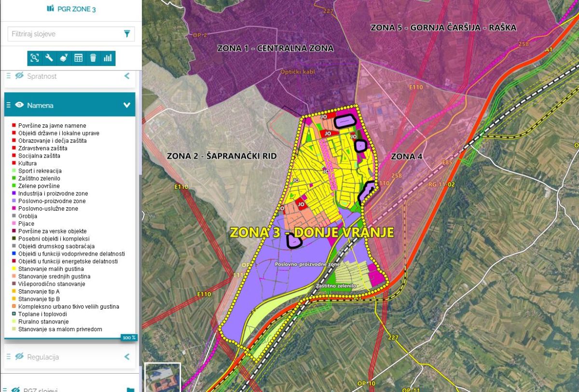
Task: Collapse the Namena layer legend
Action: 127,105
